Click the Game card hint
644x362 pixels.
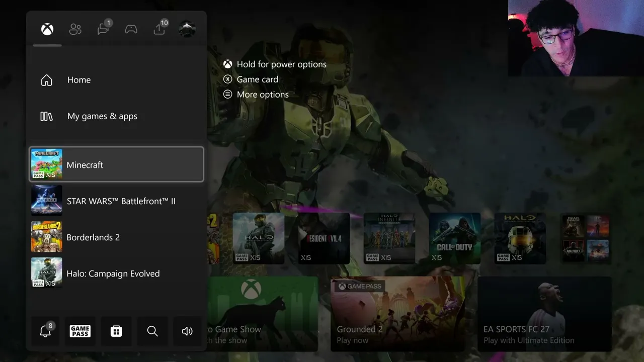[x=251, y=79]
